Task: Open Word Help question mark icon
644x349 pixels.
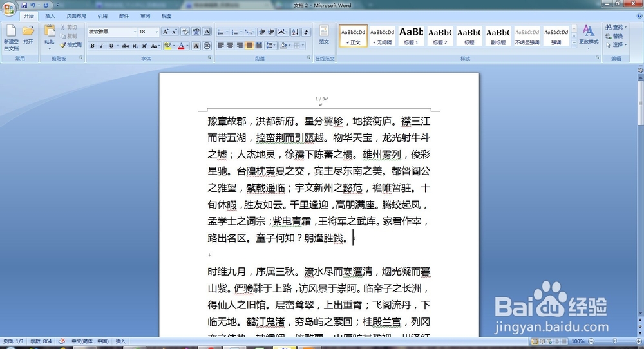Action: coord(639,16)
